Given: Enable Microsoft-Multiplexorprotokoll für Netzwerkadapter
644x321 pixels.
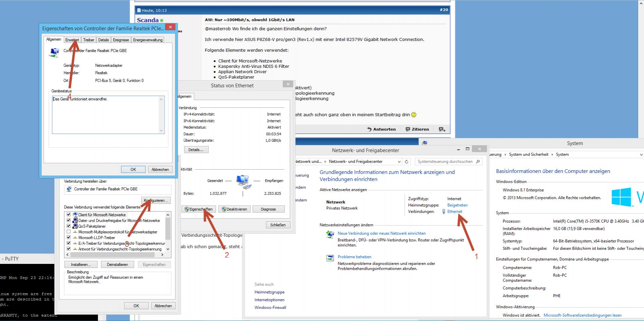Looking at the screenshot, I should tap(69, 232).
